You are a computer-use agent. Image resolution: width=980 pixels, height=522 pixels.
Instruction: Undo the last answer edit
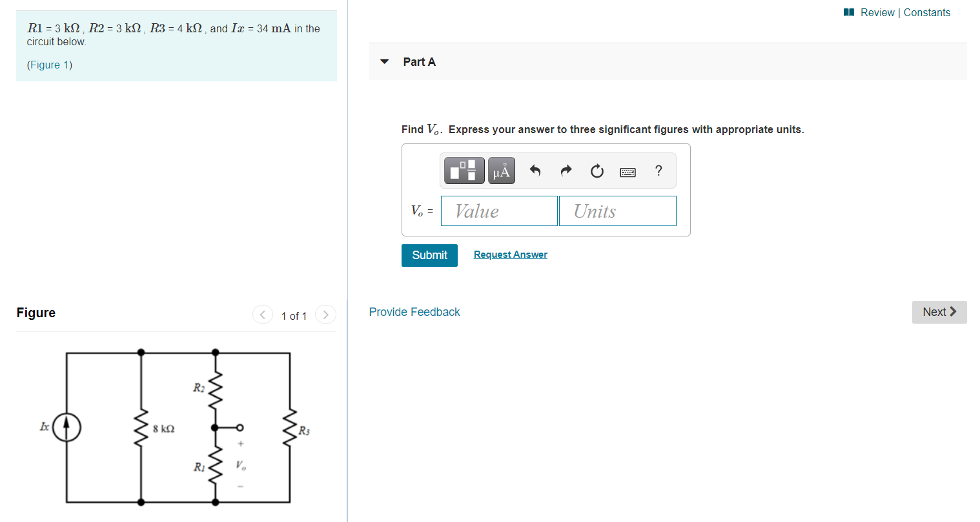tap(535, 170)
